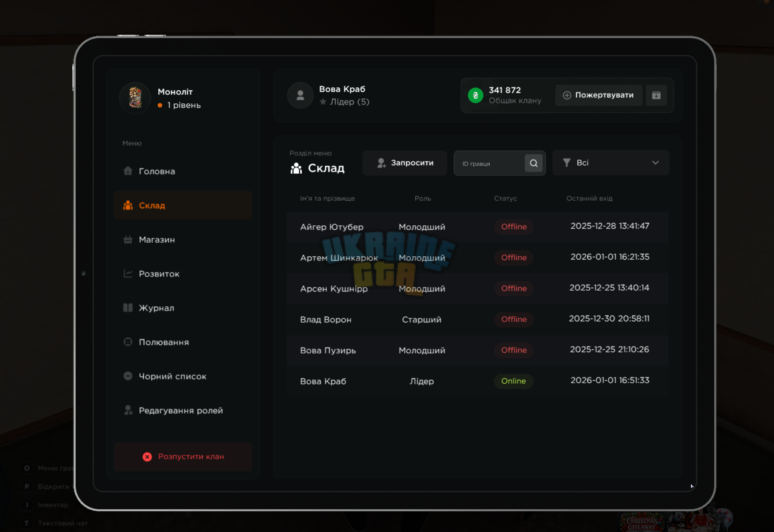Click the orange members icon in sidebar
Image resolution: width=774 pixels, height=532 pixels.
[x=128, y=205]
